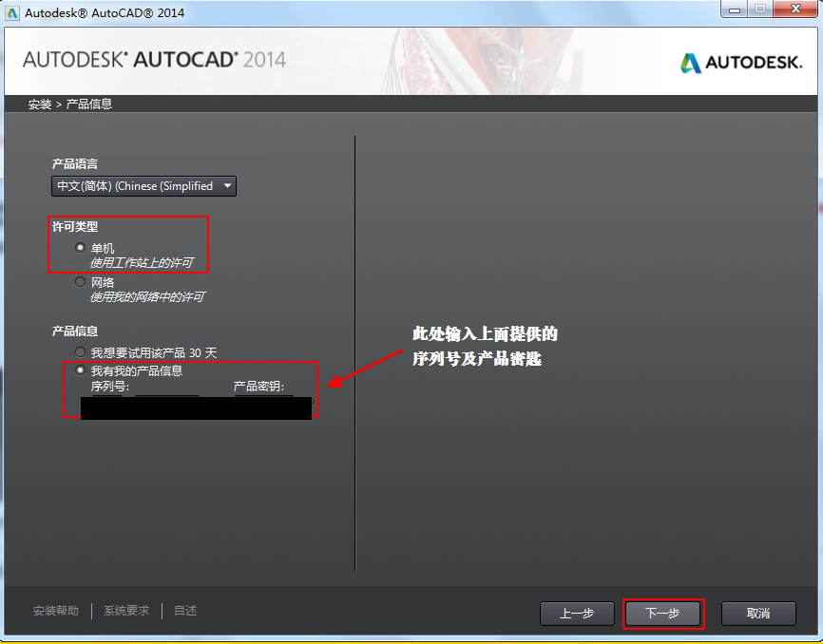823x644 pixels.
Task: Minimize the Autodesk AutoCAD 2014 installer window
Action: [733, 9]
